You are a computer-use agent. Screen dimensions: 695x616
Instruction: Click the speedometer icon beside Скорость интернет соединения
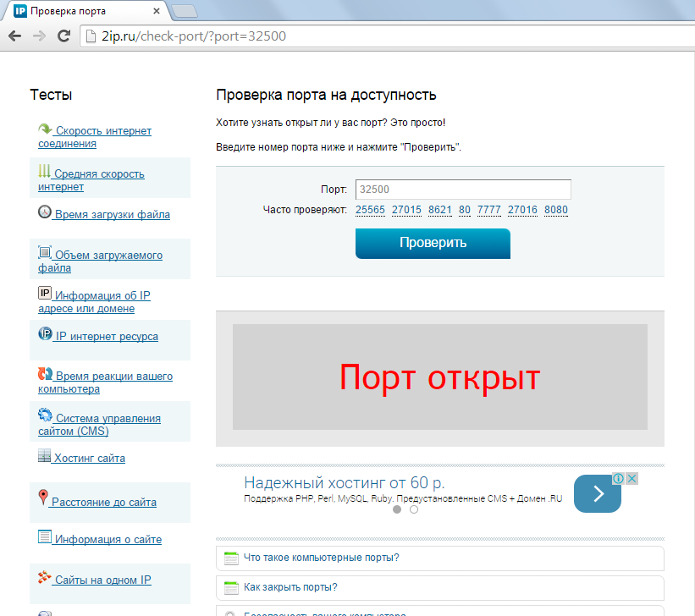(x=45, y=129)
